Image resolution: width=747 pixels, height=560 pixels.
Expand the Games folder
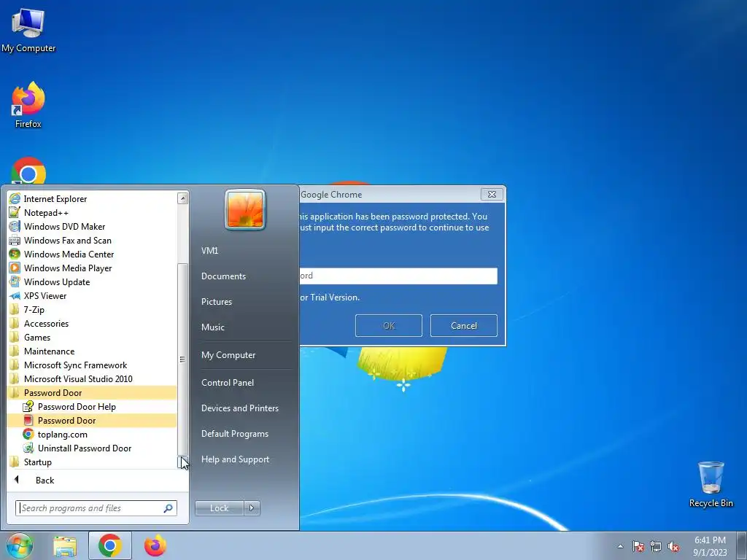pos(92,337)
